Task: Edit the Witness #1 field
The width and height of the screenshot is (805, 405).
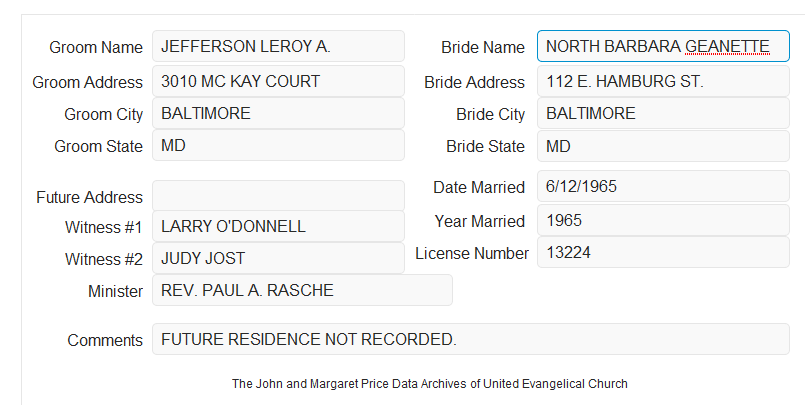Action: point(278,226)
